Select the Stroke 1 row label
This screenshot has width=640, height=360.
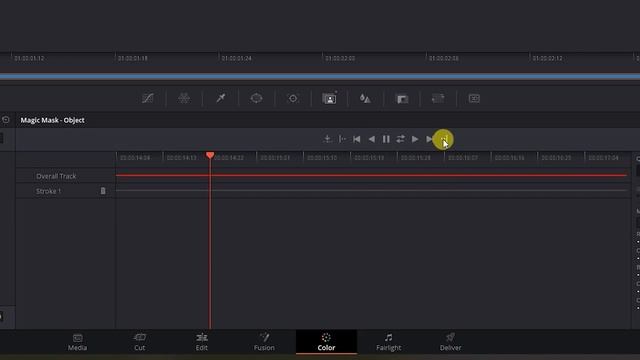tap(48, 191)
